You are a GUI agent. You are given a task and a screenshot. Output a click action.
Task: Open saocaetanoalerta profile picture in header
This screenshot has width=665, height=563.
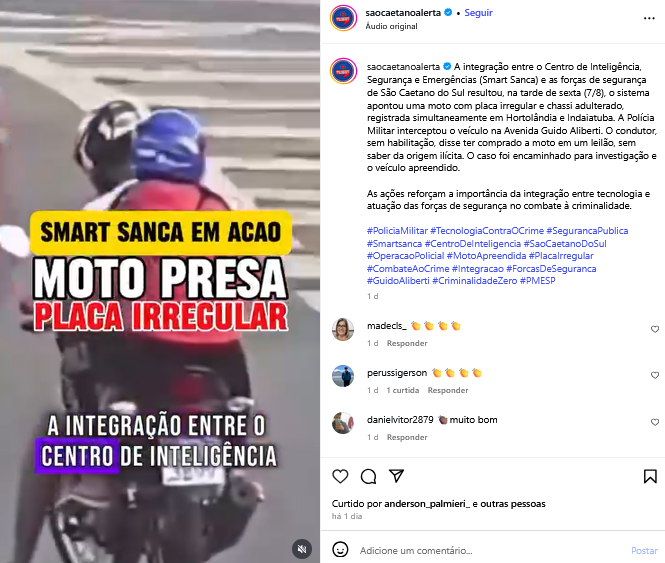coord(344,18)
